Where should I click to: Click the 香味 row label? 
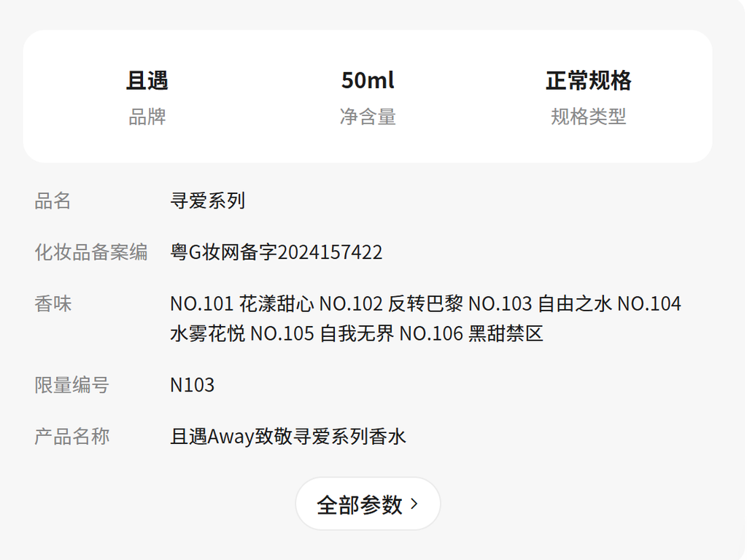pos(53,303)
